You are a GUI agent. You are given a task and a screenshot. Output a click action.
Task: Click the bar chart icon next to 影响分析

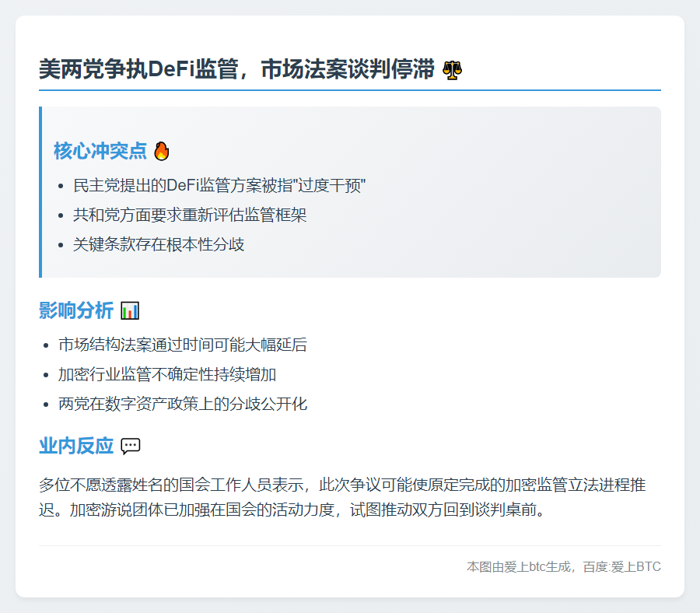coord(129,309)
